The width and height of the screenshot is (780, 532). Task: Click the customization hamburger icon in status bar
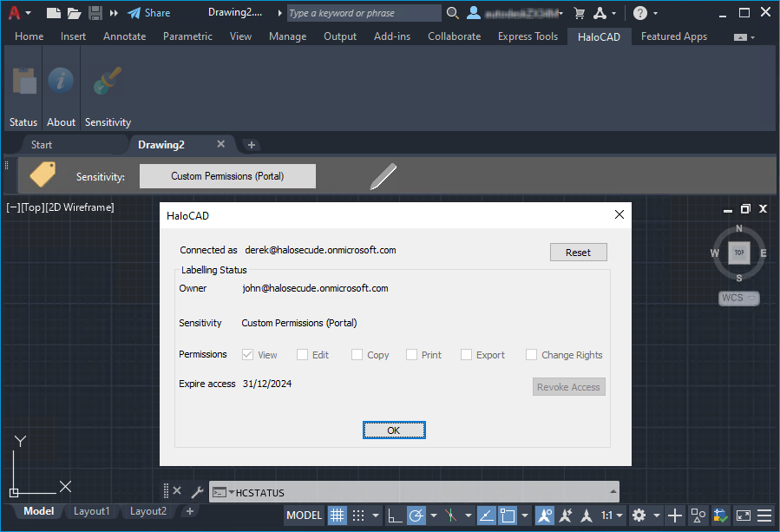click(x=764, y=516)
